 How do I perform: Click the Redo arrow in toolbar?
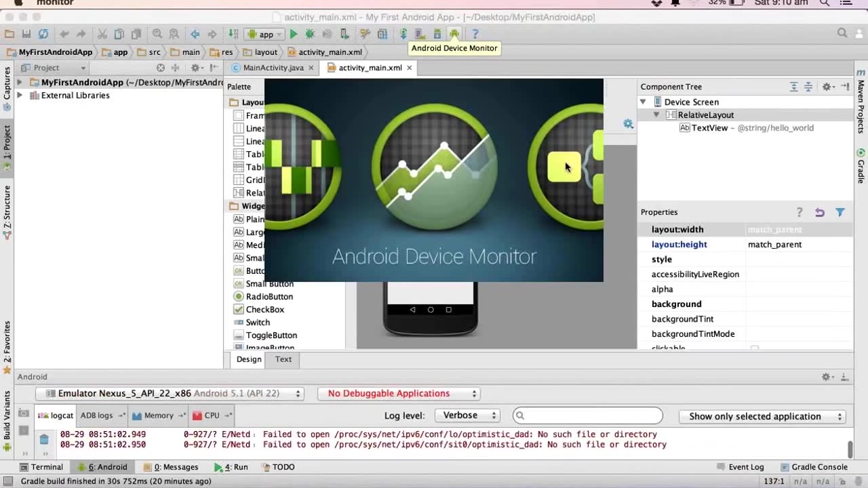(81, 34)
